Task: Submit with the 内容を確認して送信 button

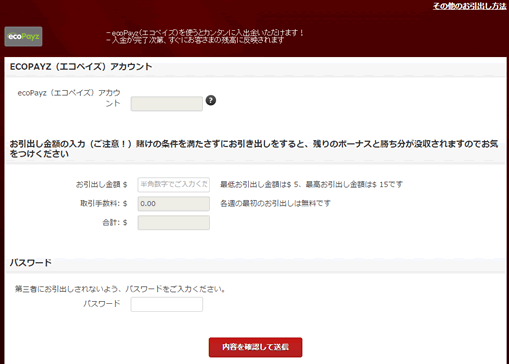Action: [256, 347]
